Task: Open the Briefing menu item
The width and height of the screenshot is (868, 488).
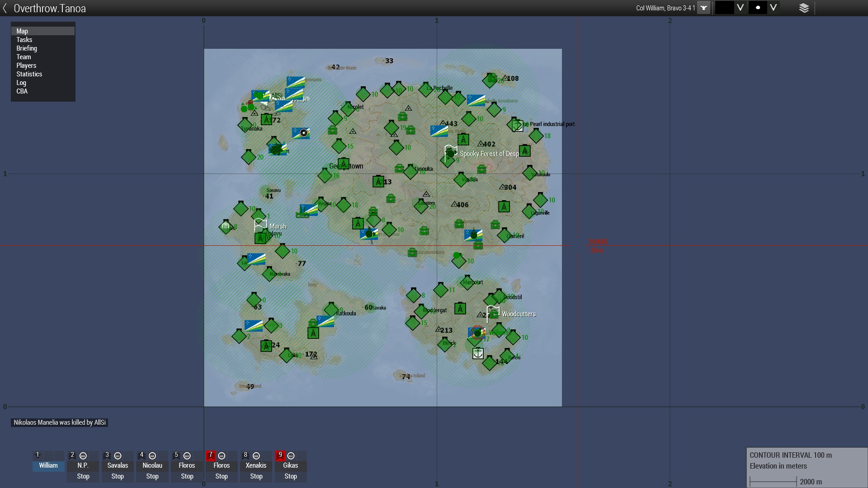Action: click(x=27, y=48)
